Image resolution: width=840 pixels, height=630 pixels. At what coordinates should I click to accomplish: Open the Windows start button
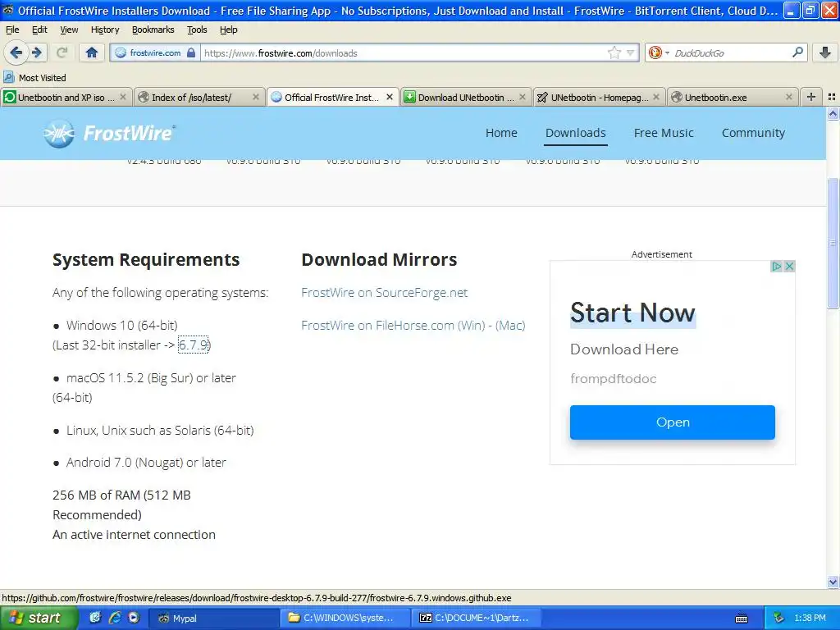click(x=39, y=618)
